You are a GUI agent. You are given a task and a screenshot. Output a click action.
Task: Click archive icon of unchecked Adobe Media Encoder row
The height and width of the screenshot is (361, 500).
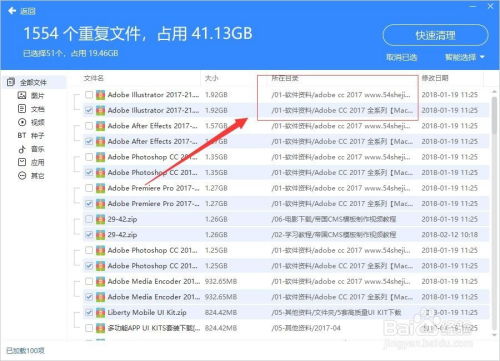[100, 282]
